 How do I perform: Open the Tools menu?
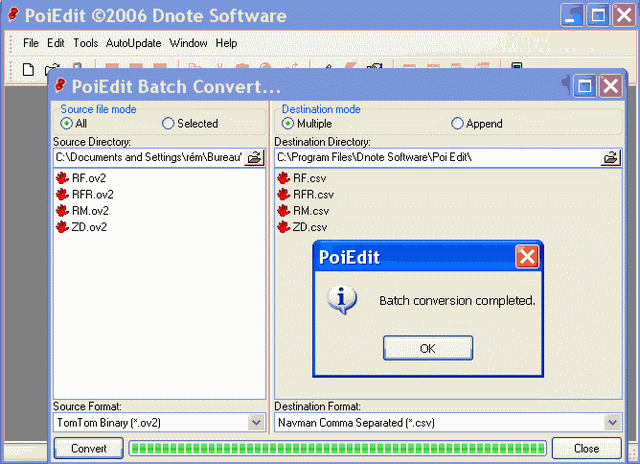[86, 43]
